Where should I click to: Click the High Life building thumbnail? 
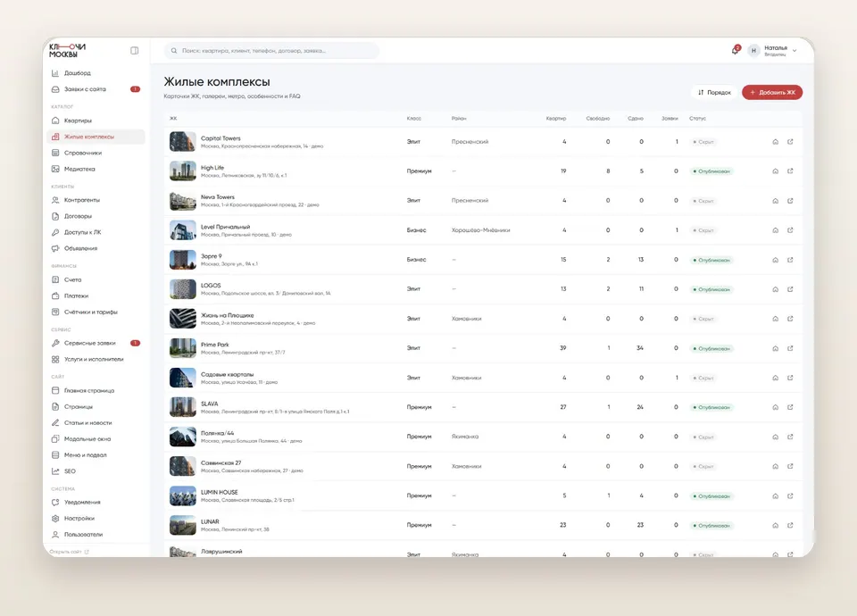182,171
